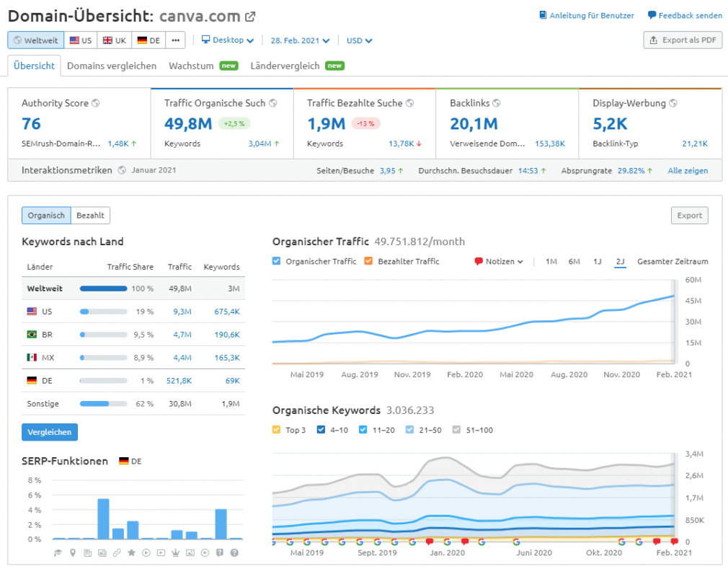Click the graduation cap SERP feature icon
The width and height of the screenshot is (728, 569).
[x=58, y=552]
